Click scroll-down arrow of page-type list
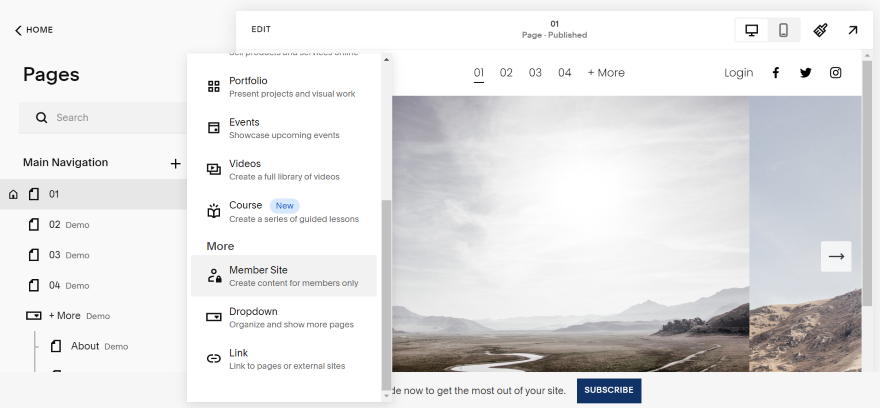Image resolution: width=880 pixels, height=408 pixels. tap(386, 396)
